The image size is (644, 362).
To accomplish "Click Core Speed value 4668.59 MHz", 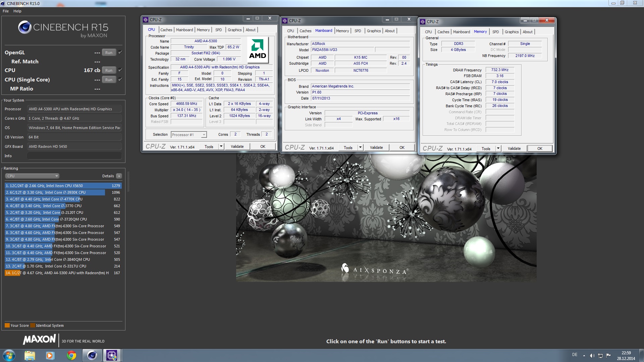I will tap(187, 104).
